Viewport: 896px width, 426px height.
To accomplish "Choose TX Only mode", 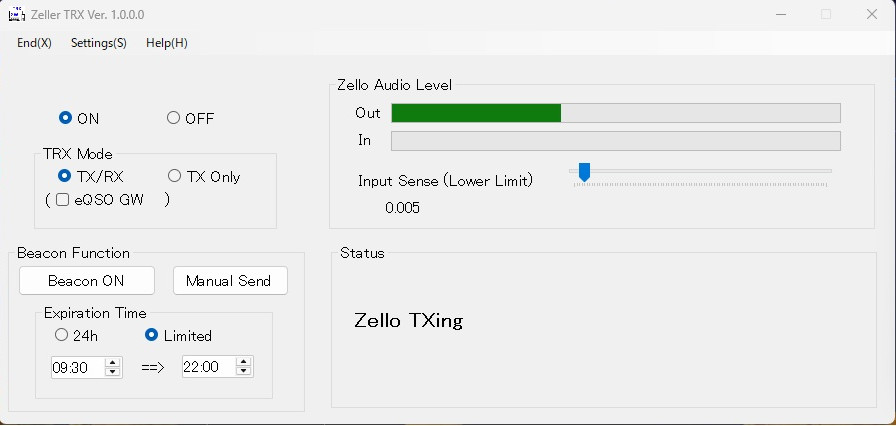I will click(174, 176).
